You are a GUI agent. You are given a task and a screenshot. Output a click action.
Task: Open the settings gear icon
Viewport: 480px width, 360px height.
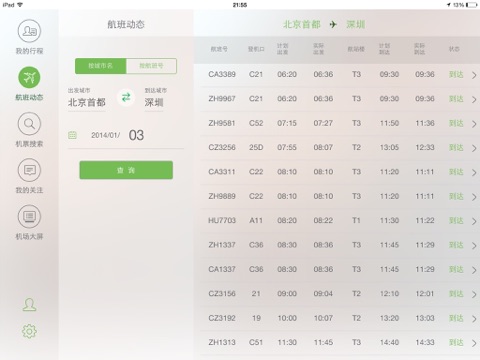pos(29,331)
